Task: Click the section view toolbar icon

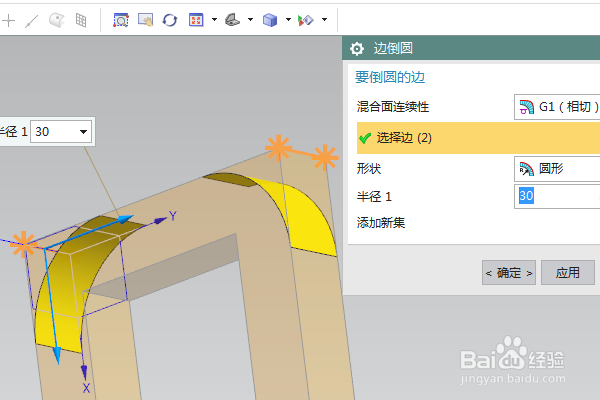Action: click(305, 20)
